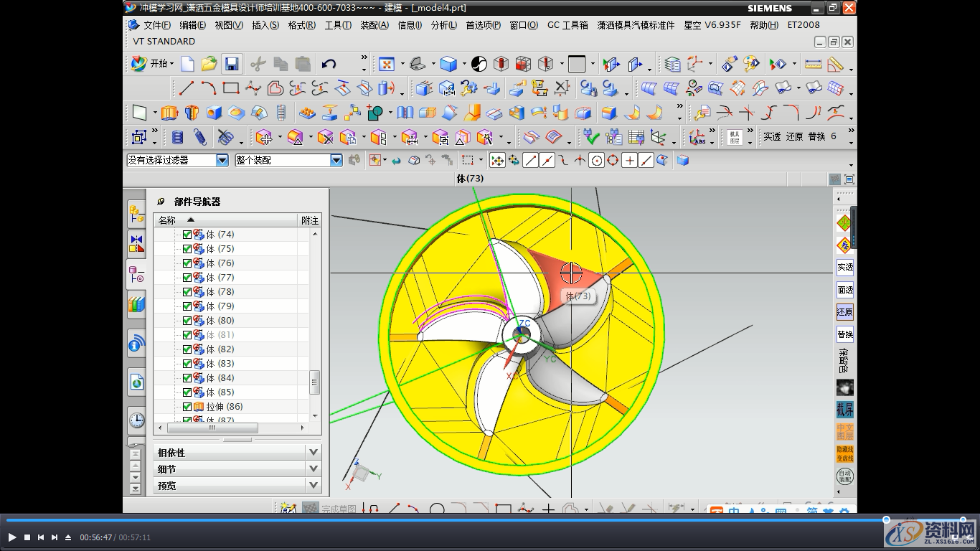Open the 插入(S) menu
This screenshot has height=551, width=980.
(x=265, y=25)
